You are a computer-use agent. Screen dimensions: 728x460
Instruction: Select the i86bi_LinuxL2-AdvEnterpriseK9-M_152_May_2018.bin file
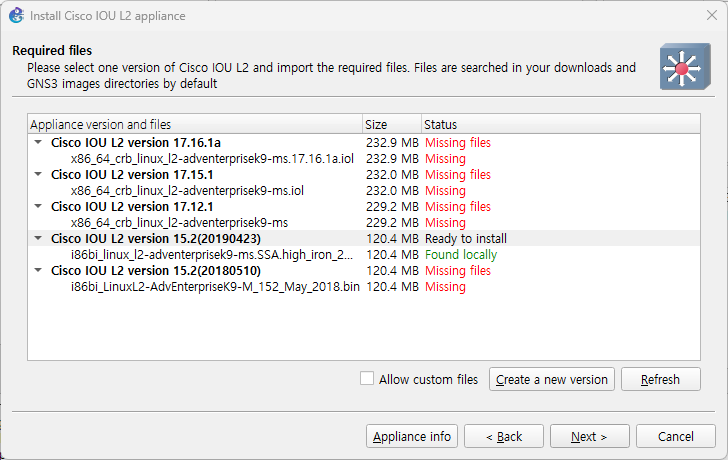tap(214, 287)
